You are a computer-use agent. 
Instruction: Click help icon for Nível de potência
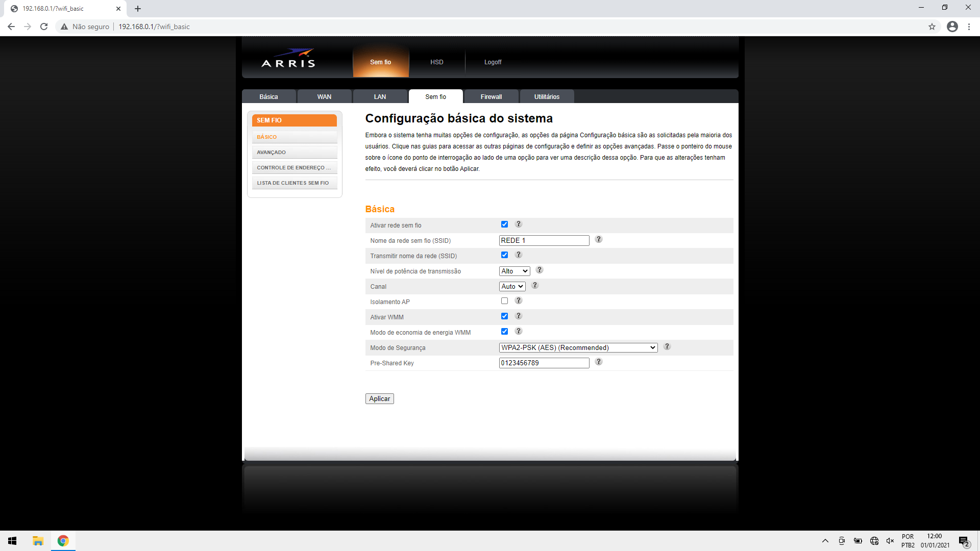540,270
